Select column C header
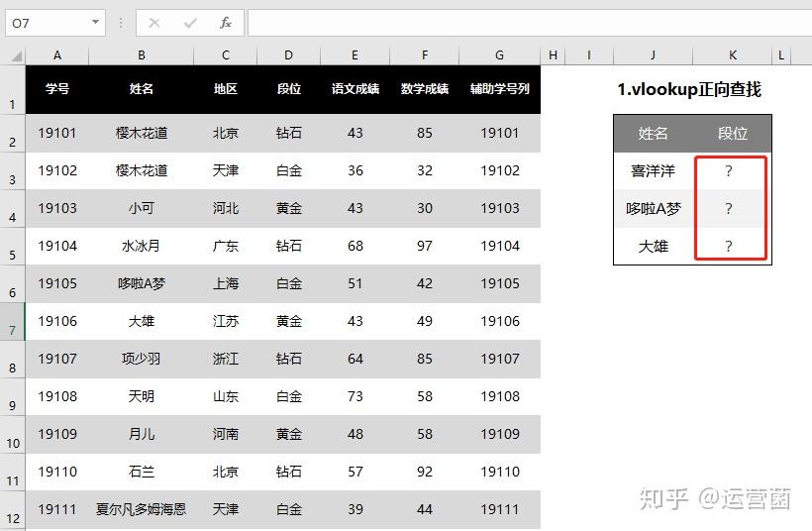 (225, 55)
